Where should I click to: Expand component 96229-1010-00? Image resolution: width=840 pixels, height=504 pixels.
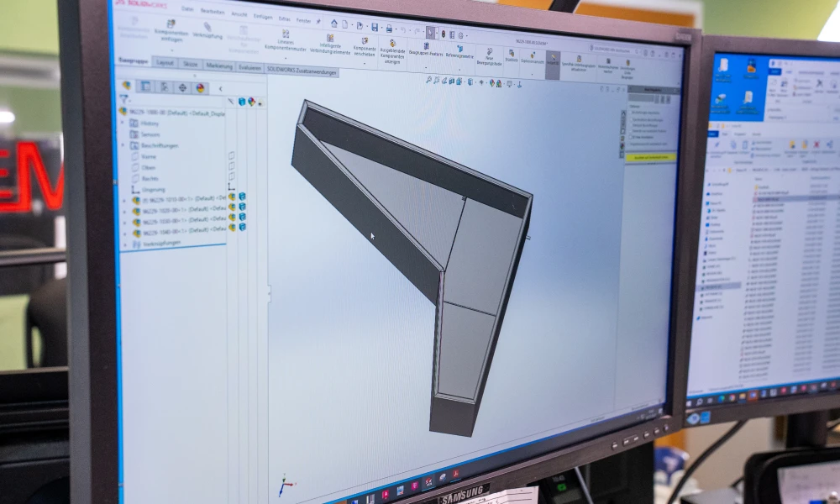pos(125,201)
